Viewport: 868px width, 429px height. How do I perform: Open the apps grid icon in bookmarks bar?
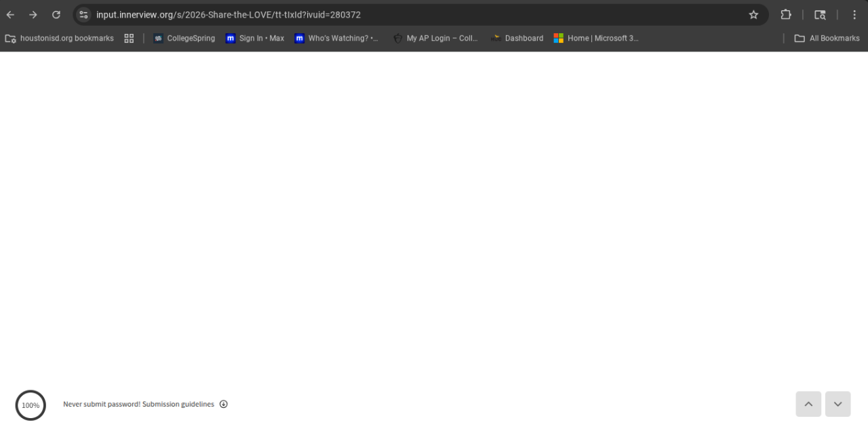point(129,38)
